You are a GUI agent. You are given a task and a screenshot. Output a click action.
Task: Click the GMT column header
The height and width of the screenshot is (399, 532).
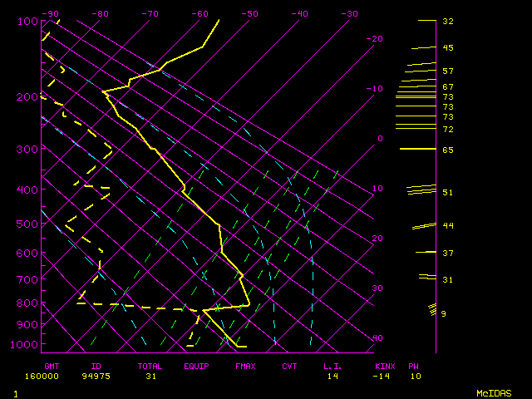coord(52,366)
